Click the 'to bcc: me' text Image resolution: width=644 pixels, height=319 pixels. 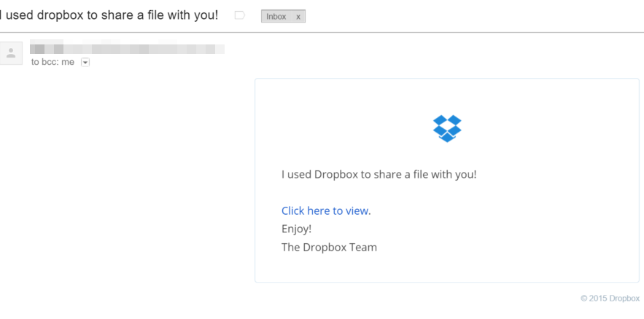pos(53,63)
